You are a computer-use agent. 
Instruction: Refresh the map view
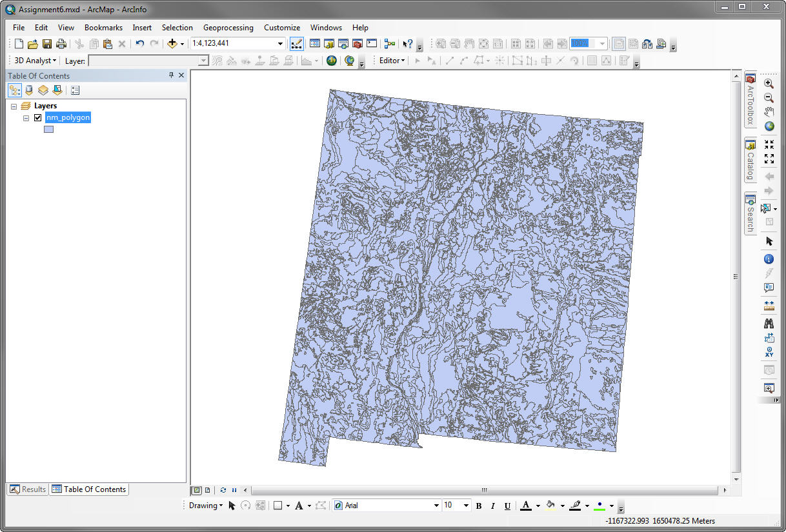223,490
